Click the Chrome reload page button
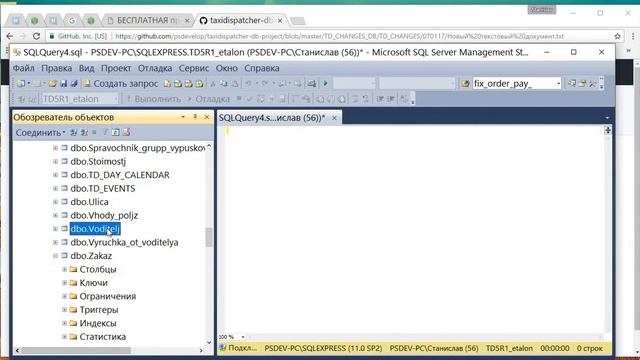640x360 pixels. coord(36,36)
